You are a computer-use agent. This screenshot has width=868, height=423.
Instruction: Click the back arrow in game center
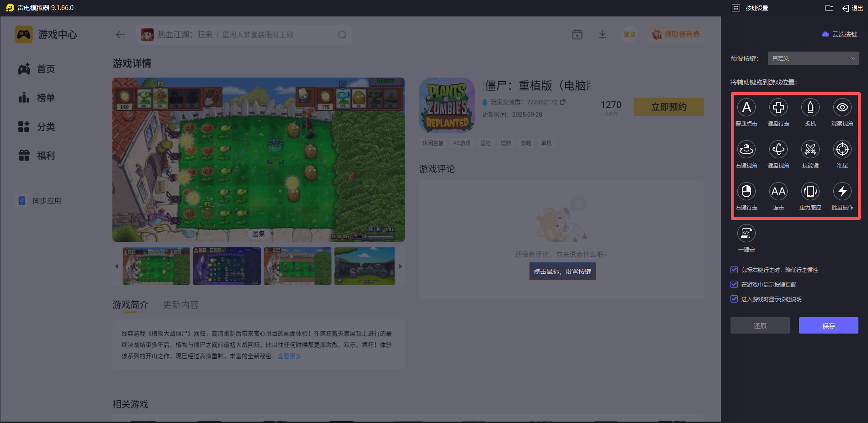120,35
